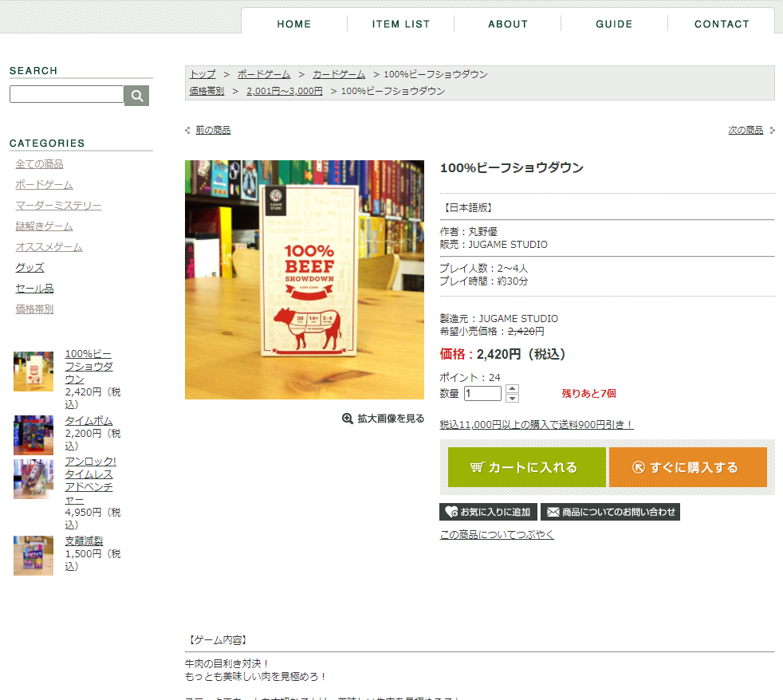This screenshot has width=783, height=700.
Task: Open 価格帯別 in the categories sidebar
Action: (34, 309)
